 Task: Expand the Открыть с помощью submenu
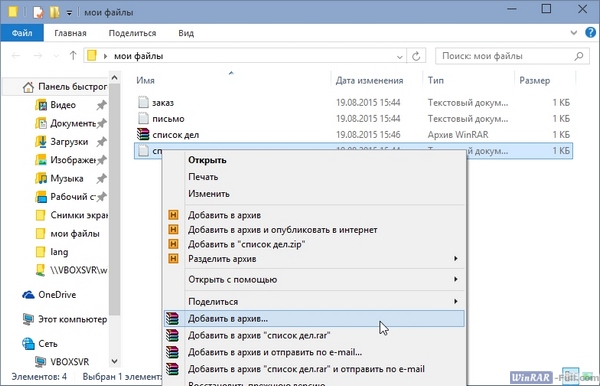456,279
